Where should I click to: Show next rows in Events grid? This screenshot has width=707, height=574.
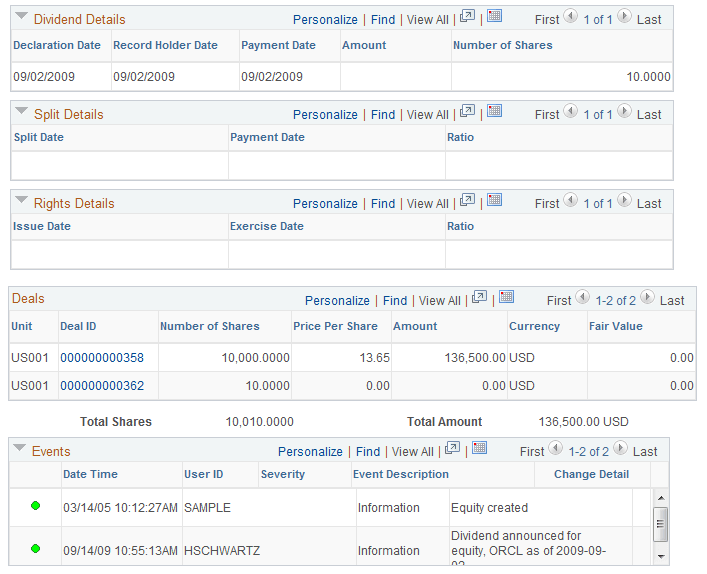(x=620, y=448)
